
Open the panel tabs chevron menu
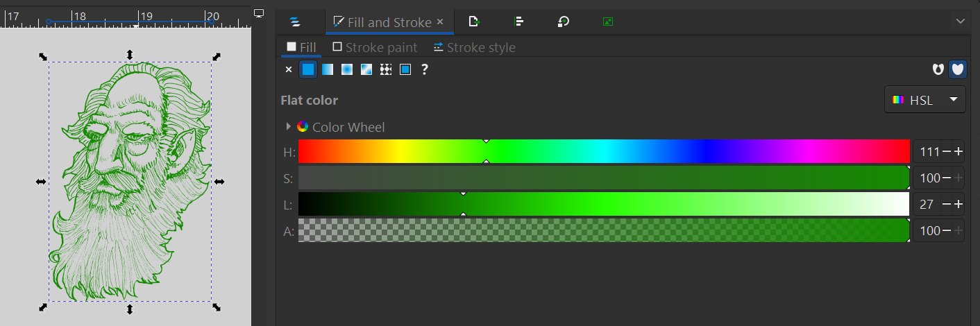(961, 22)
